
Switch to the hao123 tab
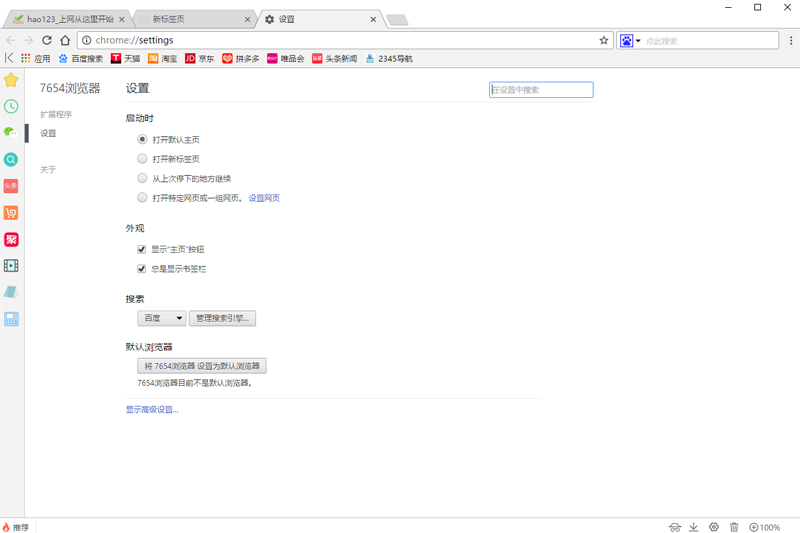click(x=66, y=19)
